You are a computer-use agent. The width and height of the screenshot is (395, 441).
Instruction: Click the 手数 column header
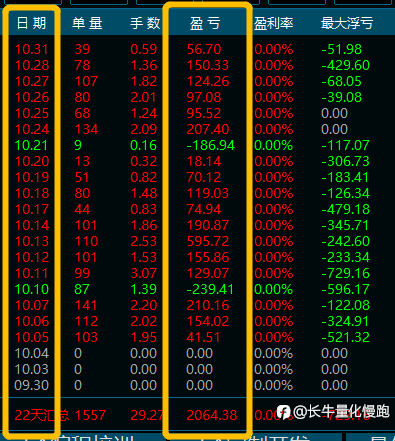(145, 23)
